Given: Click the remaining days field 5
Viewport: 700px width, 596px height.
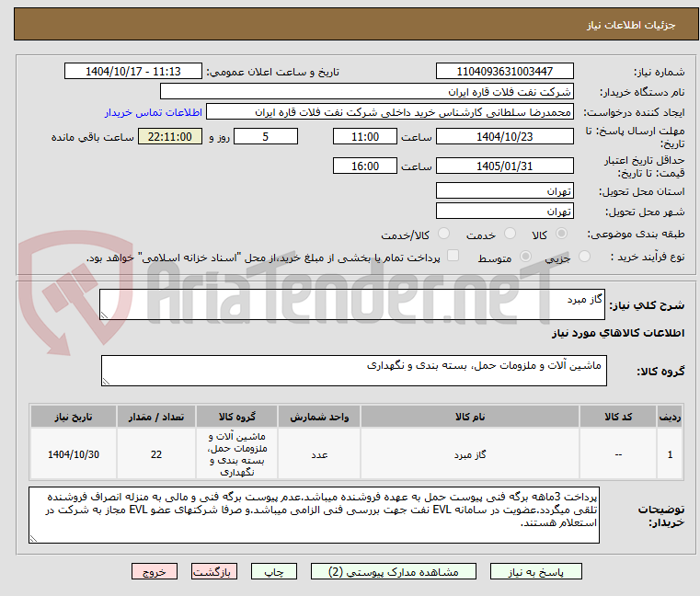Looking at the screenshot, I should coord(266,137).
